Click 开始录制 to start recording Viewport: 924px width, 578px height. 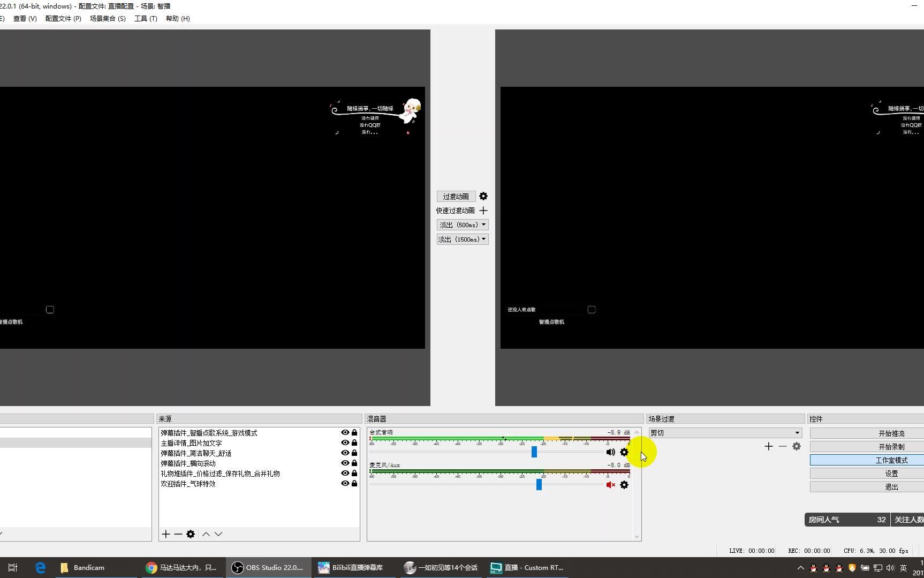click(867, 447)
